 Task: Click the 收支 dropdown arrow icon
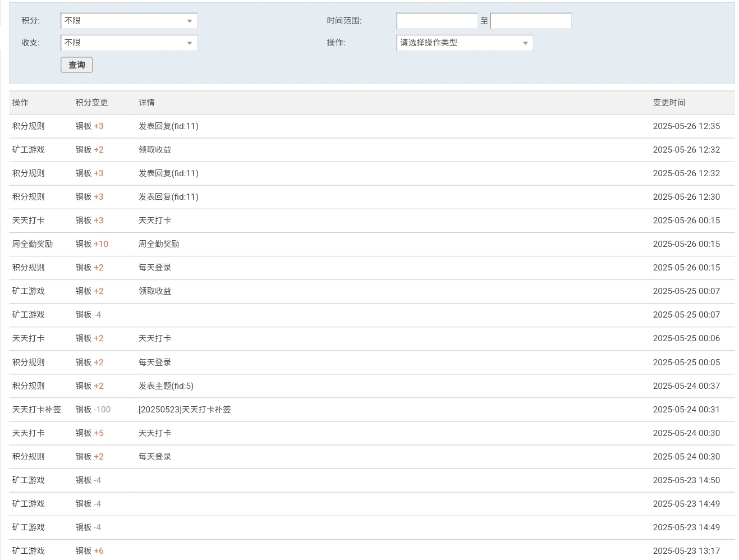pos(190,42)
